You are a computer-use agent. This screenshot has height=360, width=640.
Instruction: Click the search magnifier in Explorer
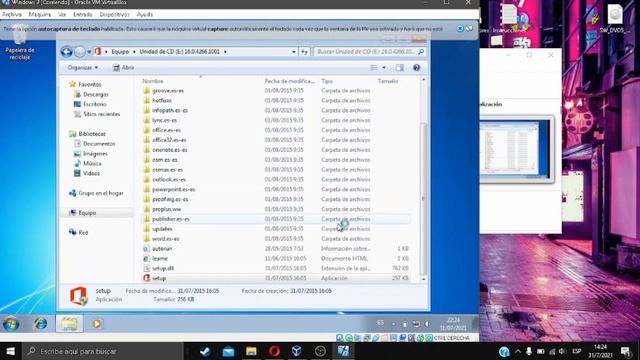(421, 52)
